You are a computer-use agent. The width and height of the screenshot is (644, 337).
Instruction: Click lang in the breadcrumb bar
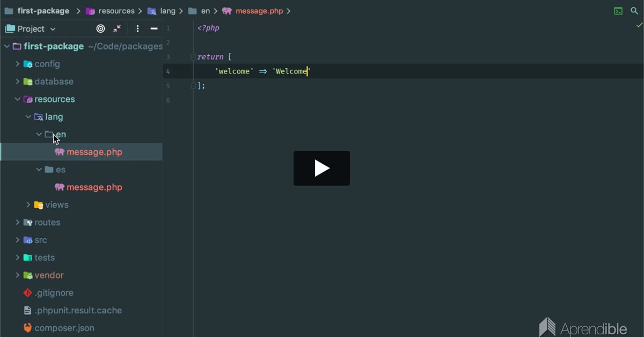coord(168,11)
